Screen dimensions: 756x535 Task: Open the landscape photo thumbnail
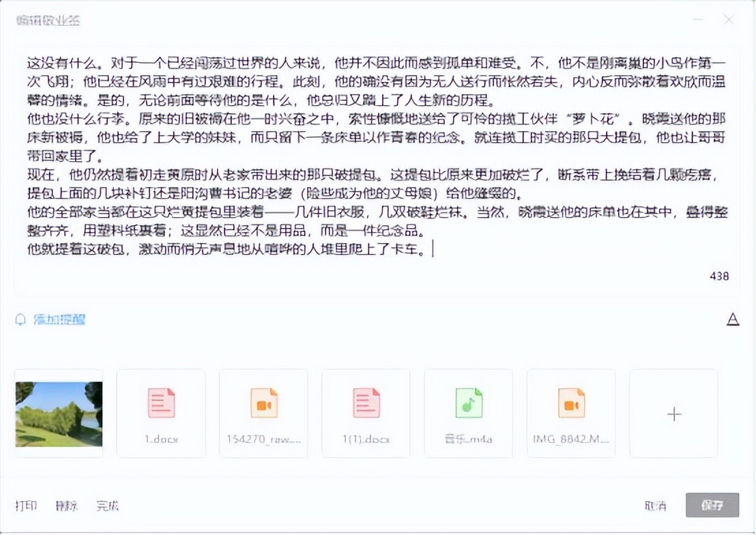(58, 413)
